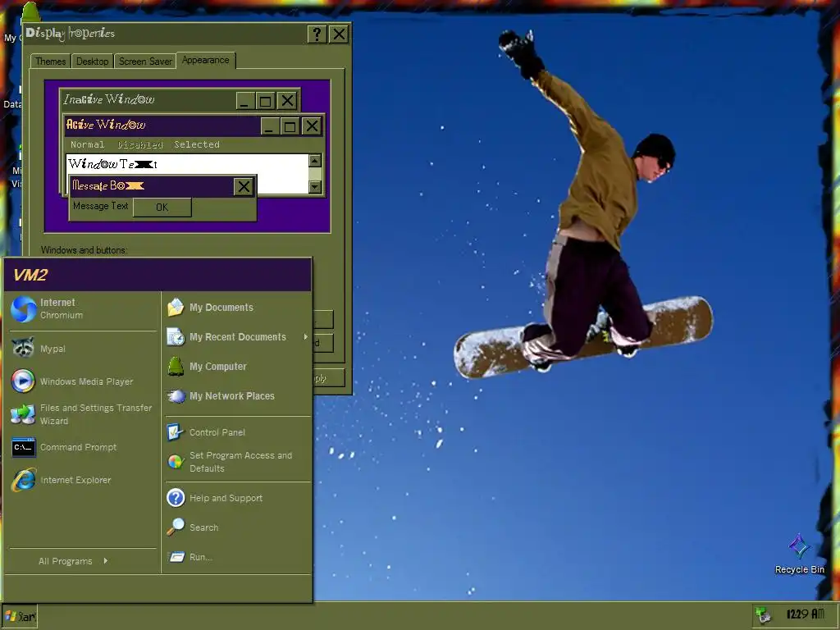The width and height of the screenshot is (840, 630).
Task: Open Search magnifier icon
Action: point(176,527)
